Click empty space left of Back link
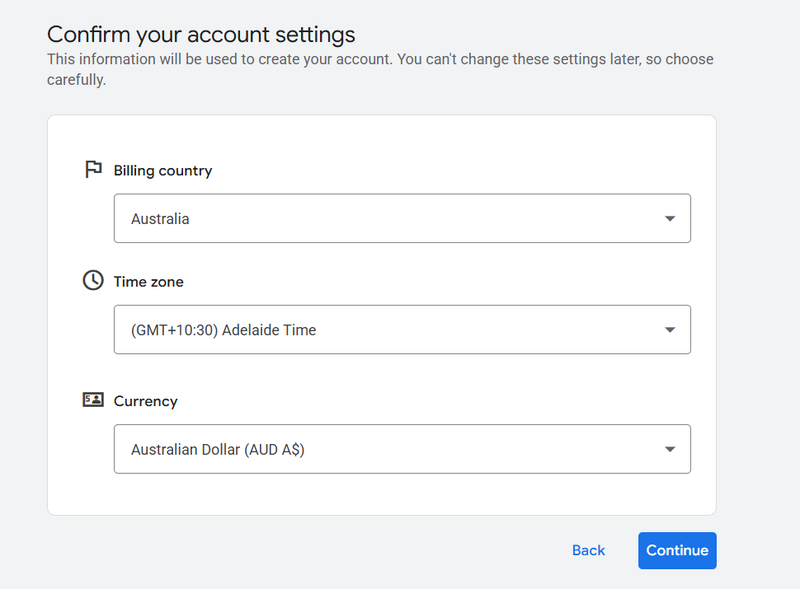Screen dimensions: 800x589 tap(300, 550)
